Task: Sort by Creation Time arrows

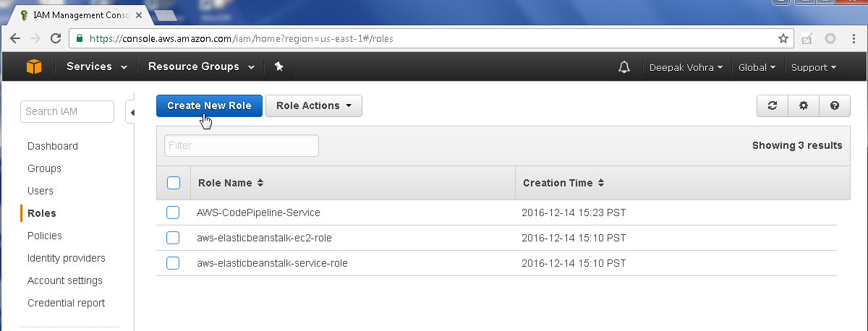Action: (600, 183)
